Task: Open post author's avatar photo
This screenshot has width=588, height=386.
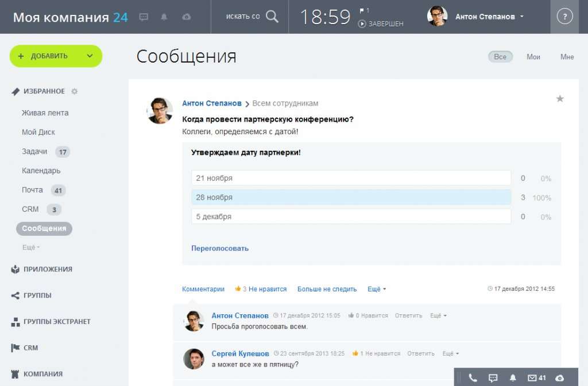Action: click(x=160, y=111)
